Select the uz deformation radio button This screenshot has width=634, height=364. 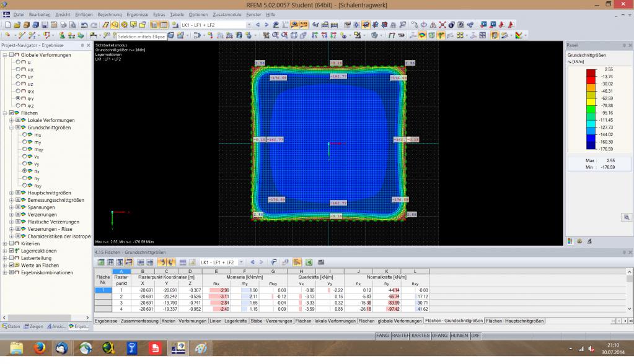pos(18,84)
